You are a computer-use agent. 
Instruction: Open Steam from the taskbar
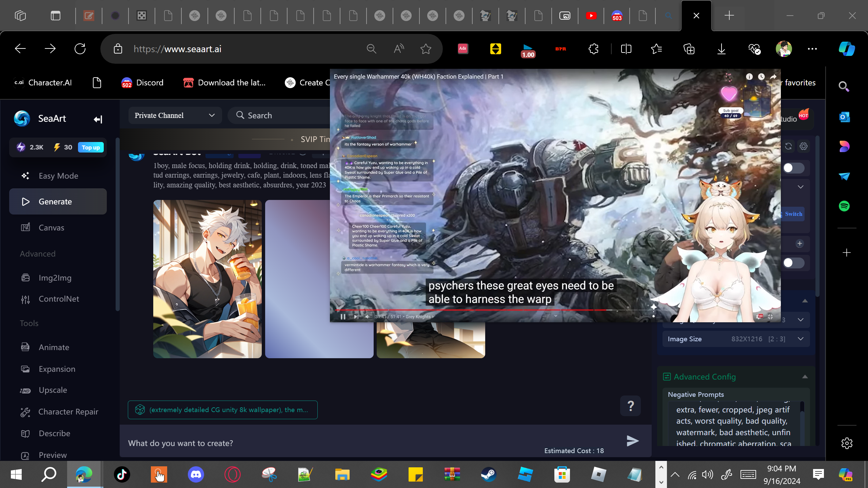(489, 474)
